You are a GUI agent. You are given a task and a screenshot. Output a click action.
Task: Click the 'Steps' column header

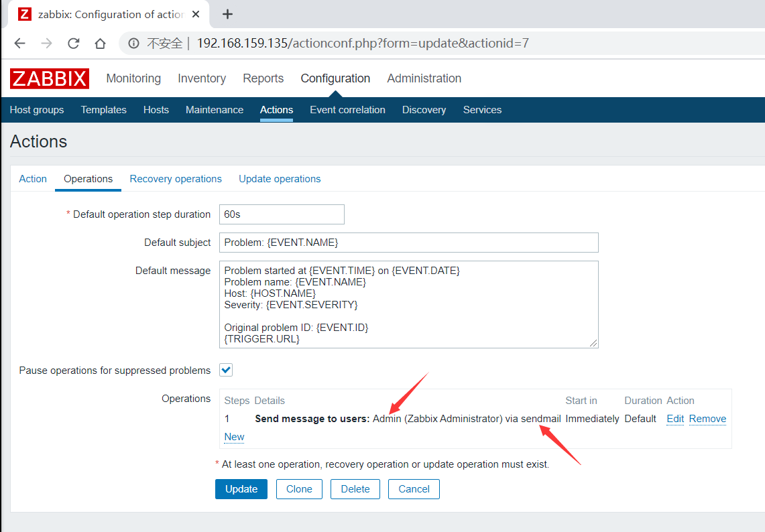coord(237,401)
